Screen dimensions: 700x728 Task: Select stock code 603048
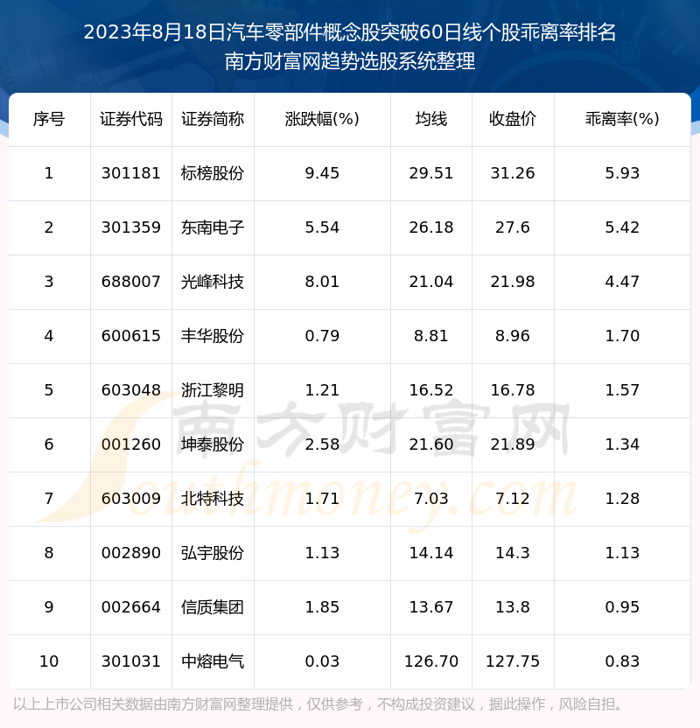pyautogui.click(x=131, y=390)
